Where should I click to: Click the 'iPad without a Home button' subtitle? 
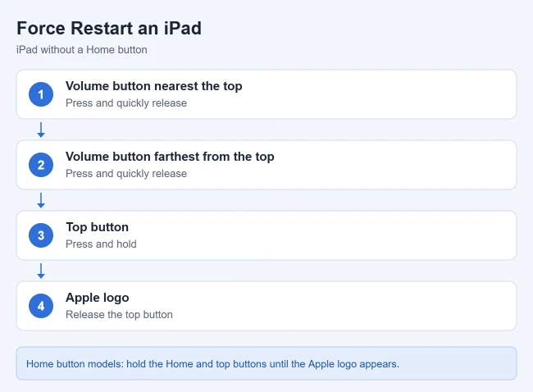(x=82, y=50)
